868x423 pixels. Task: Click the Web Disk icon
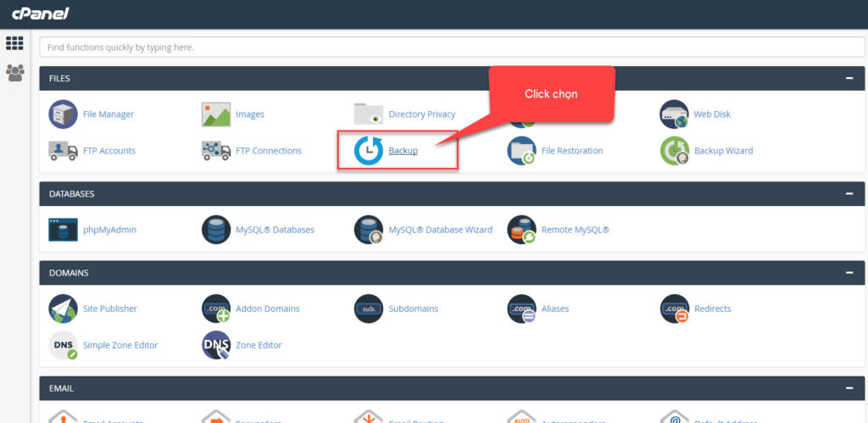pyautogui.click(x=674, y=114)
